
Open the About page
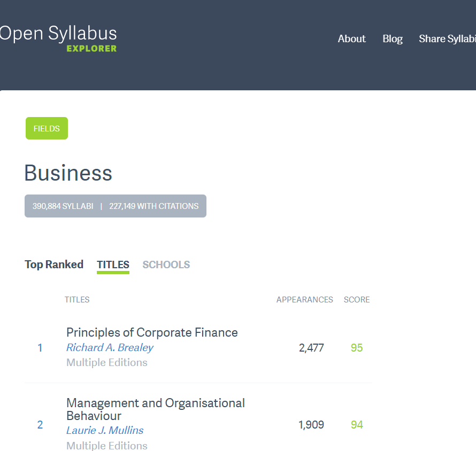(351, 39)
